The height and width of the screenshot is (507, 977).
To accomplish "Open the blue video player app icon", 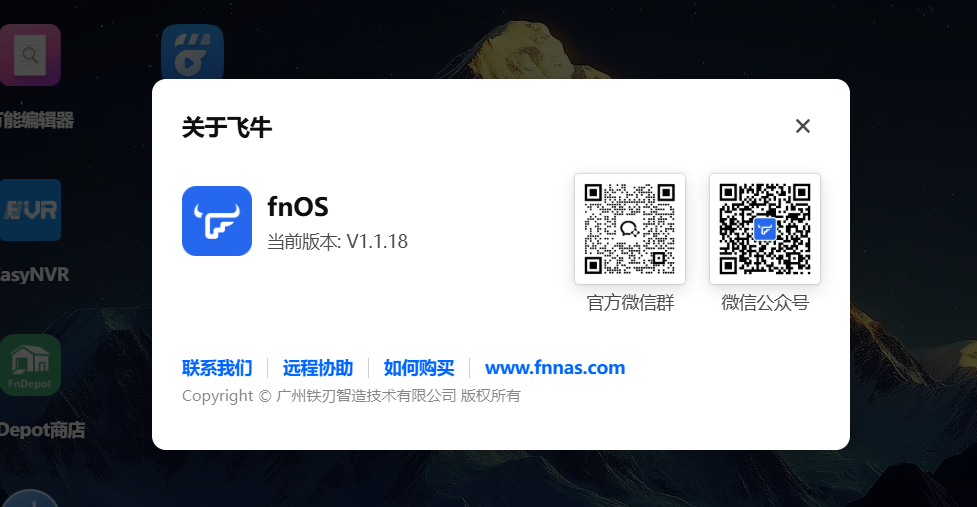I will 193,52.
